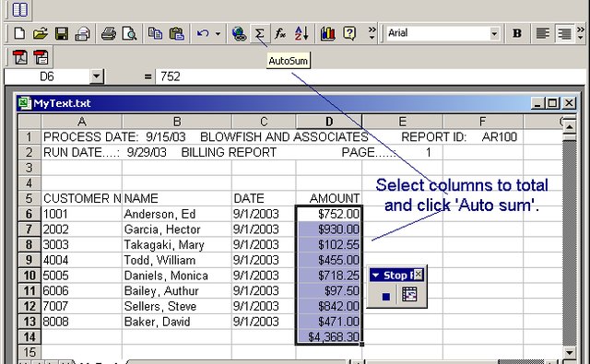Print using the printer icon
Screen dimensions: 590x364
pyautogui.click(x=109, y=34)
